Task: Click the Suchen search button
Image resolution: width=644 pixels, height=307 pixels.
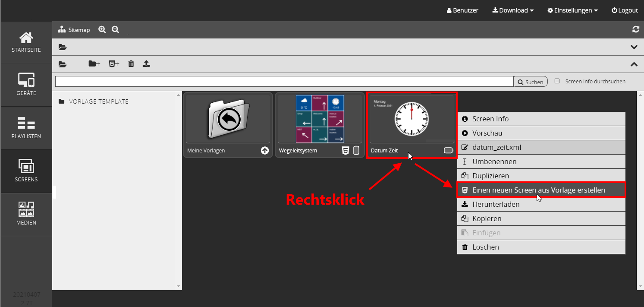Action: [x=531, y=81]
